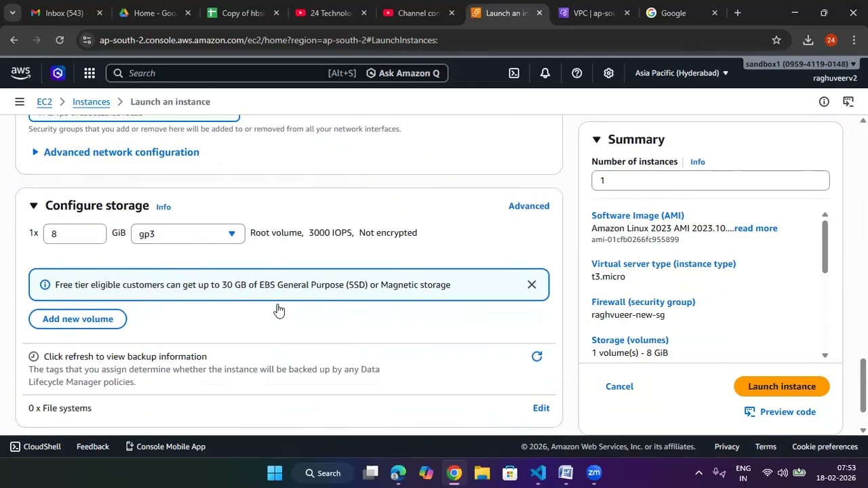The image size is (868, 488).
Task: Open the sandbox1 account dropdown
Action: [801, 64]
